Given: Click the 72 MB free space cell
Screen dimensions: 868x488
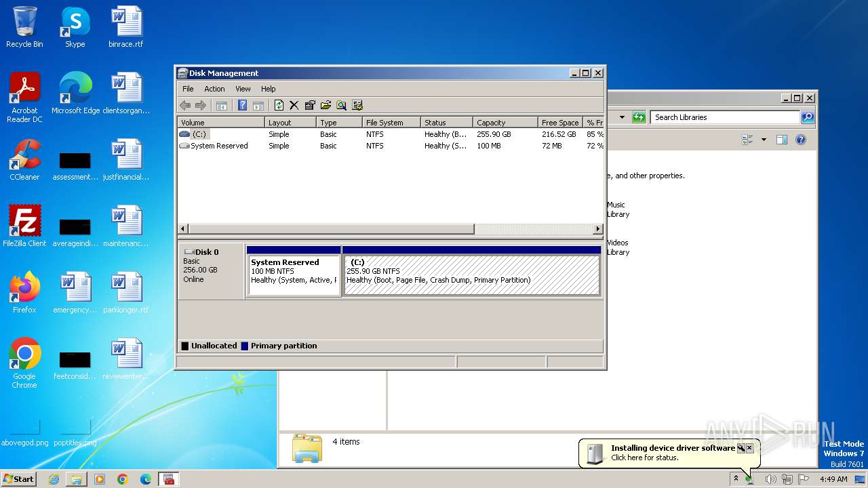Looking at the screenshot, I should (551, 146).
